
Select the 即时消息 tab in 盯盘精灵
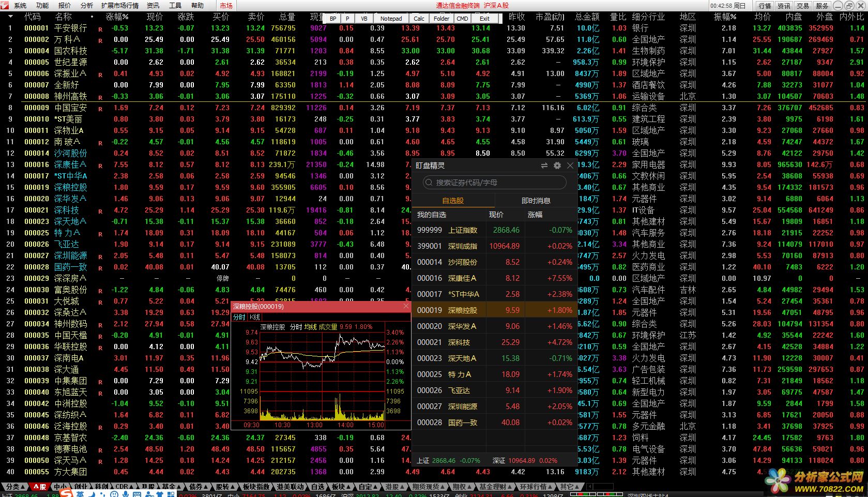pyautogui.click(x=536, y=201)
